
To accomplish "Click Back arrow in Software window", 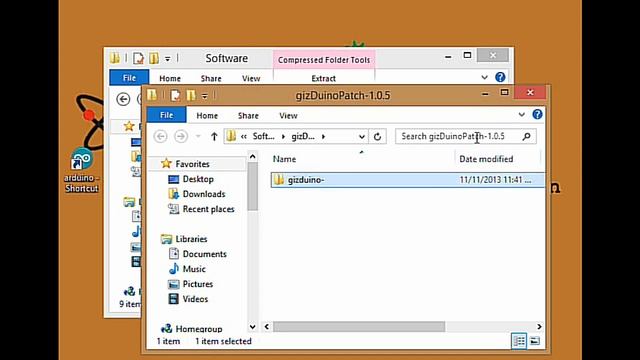I will click(123, 99).
